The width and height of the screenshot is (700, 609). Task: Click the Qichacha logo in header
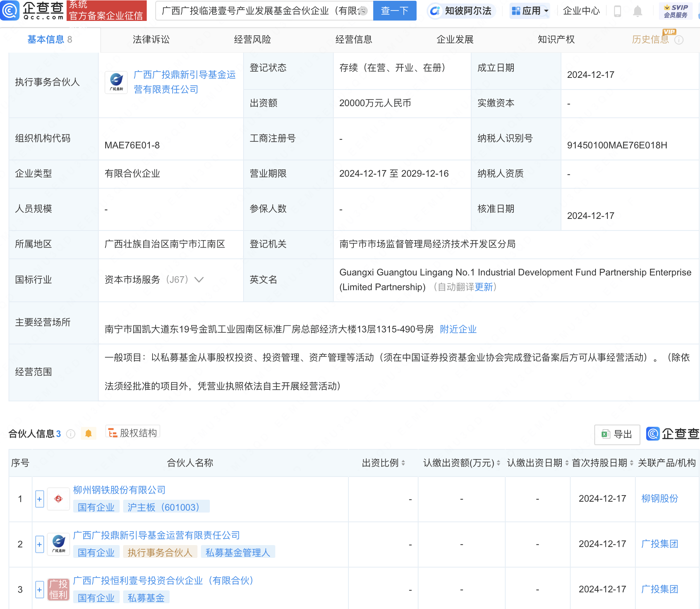point(33,10)
